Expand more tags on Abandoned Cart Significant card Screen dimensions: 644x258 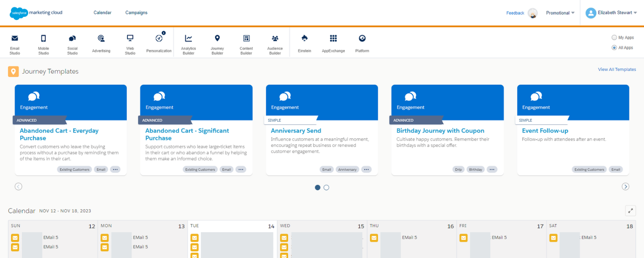click(241, 169)
